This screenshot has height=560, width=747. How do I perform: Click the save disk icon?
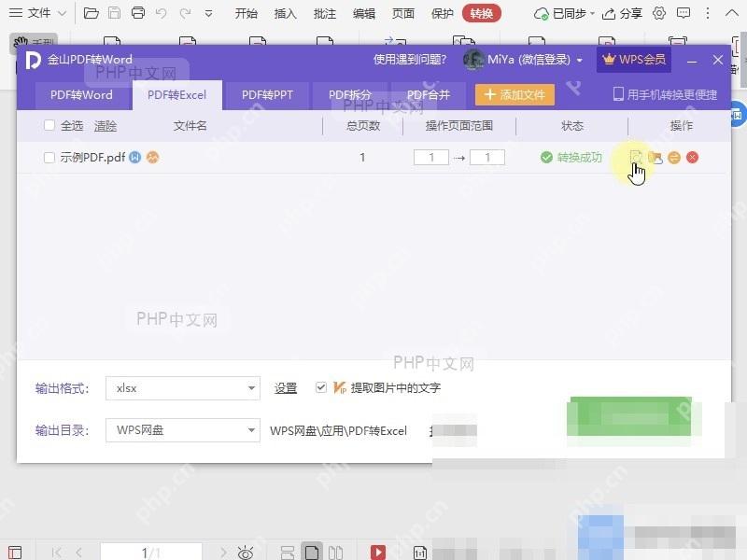click(114, 13)
